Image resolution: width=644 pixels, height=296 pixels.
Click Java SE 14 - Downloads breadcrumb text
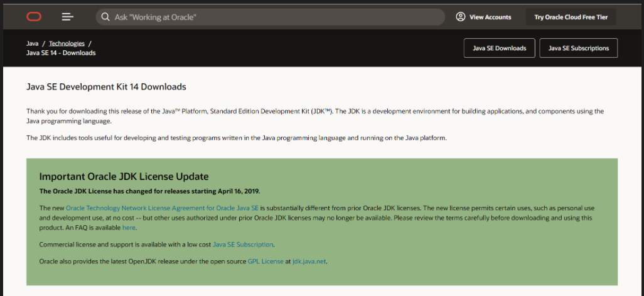61,53
